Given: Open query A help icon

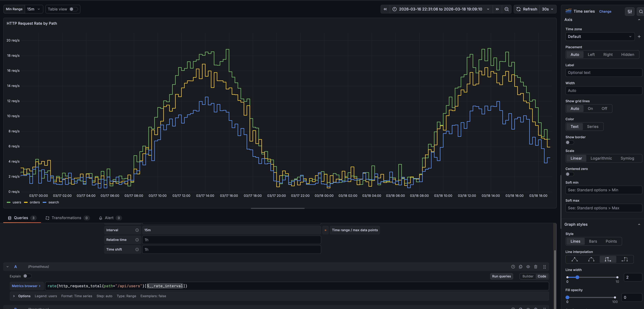Looking at the screenshot, I should coord(513,267).
